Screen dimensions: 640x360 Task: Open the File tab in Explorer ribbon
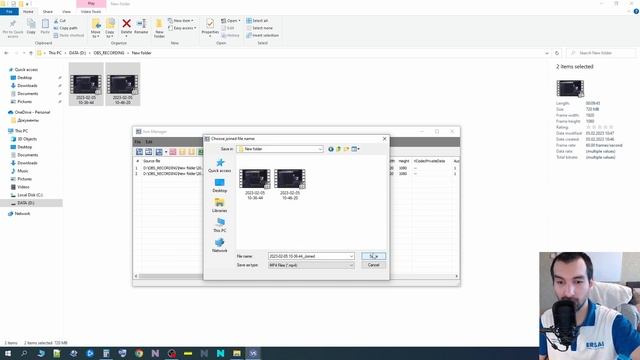9,12
